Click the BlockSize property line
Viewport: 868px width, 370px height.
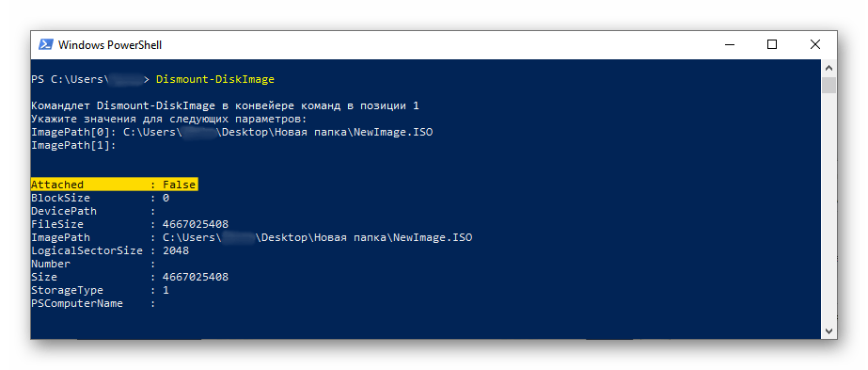(x=101, y=198)
